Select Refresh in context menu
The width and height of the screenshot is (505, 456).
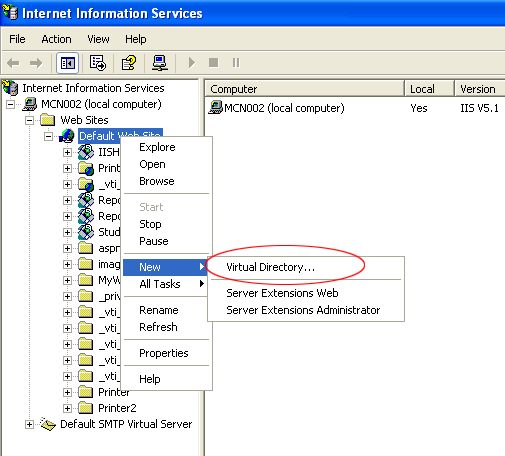point(166,327)
